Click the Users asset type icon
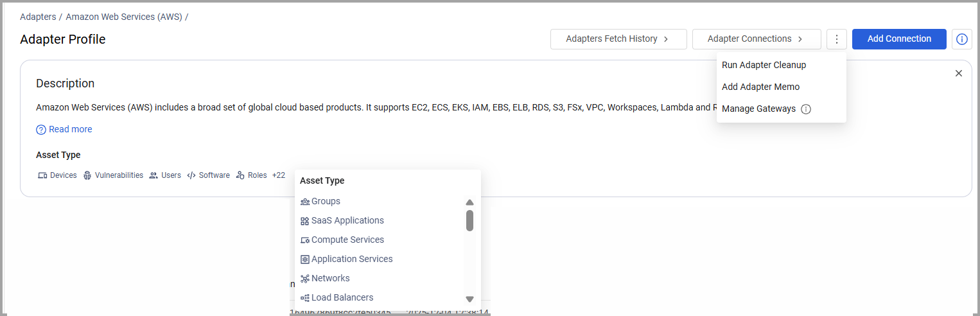 (153, 175)
